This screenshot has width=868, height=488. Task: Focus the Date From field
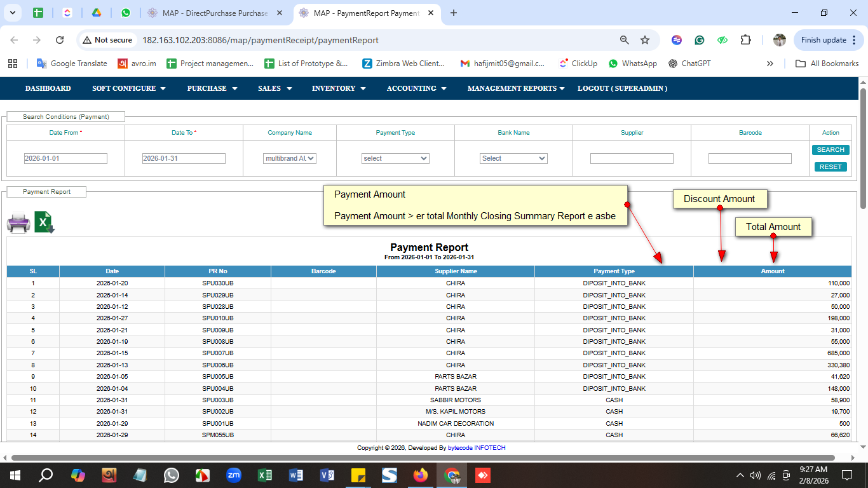(x=65, y=158)
